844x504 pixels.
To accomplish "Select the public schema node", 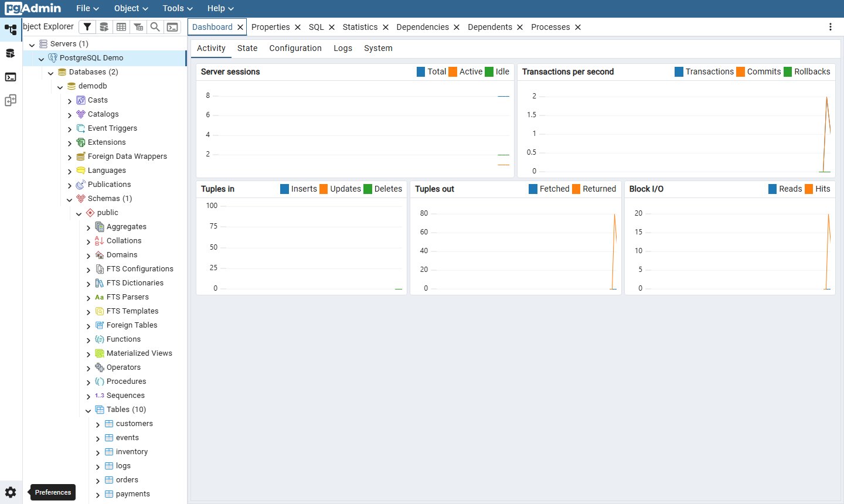I will [104, 213].
